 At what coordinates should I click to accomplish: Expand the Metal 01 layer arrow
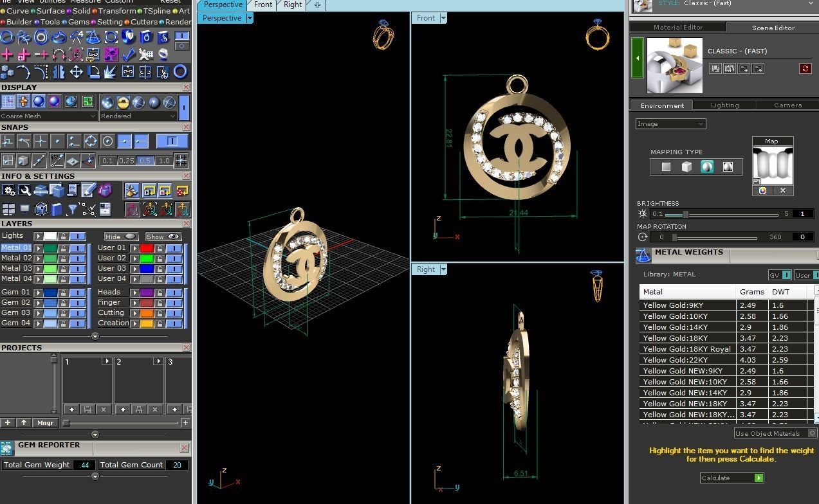[39, 248]
